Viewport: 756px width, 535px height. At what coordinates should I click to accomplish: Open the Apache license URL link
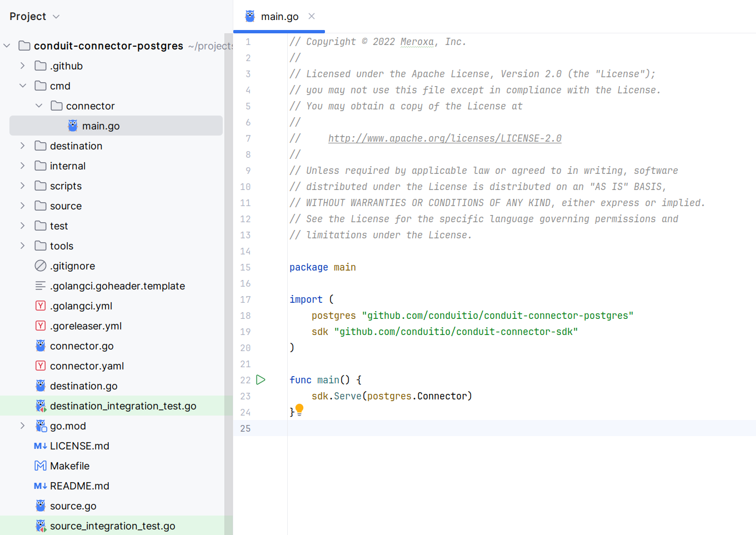click(444, 138)
